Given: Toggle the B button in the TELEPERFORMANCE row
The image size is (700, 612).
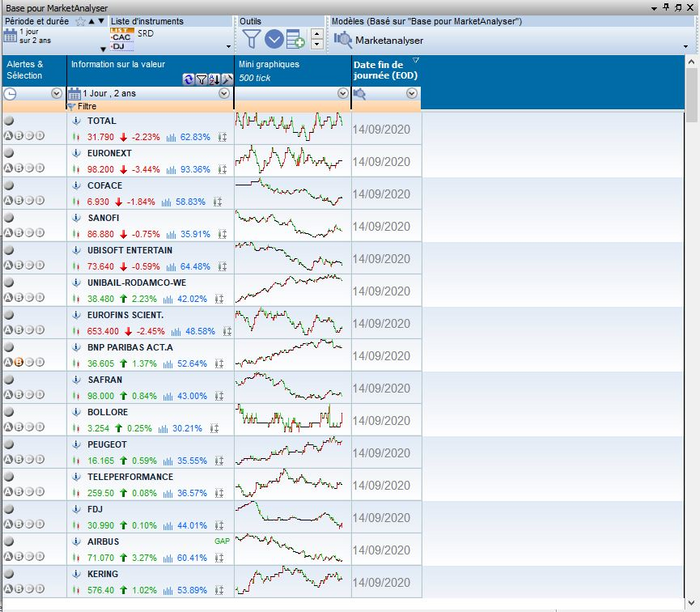Looking at the screenshot, I should pyautogui.click(x=19, y=492).
